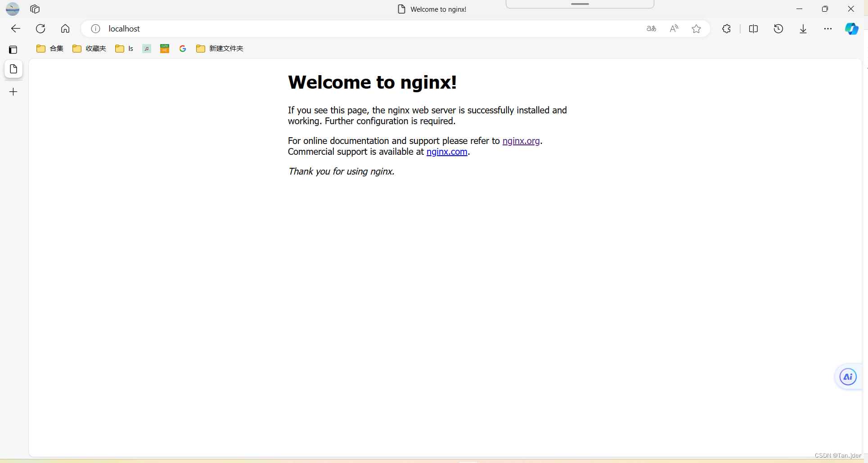Launch the Copilot sidebar
Screen dimensions: 868x463
(852, 29)
